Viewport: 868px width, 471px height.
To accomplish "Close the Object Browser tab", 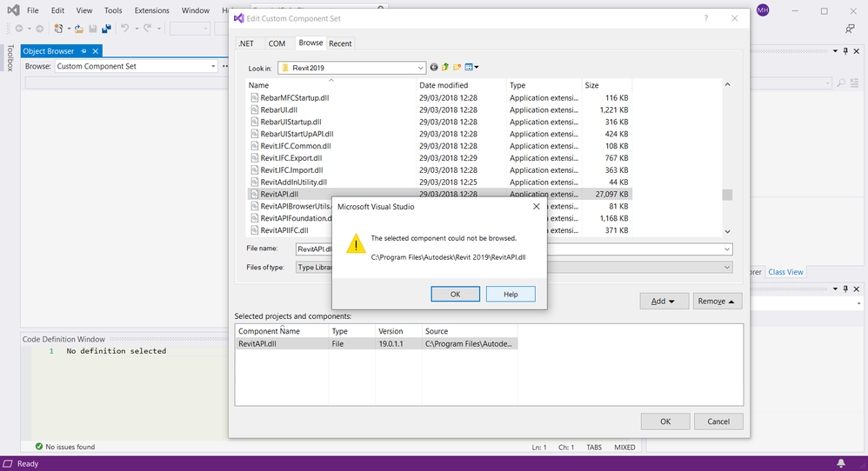I will point(95,51).
